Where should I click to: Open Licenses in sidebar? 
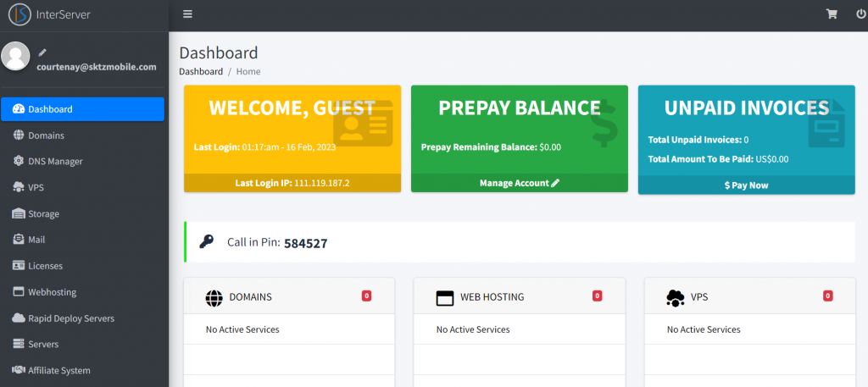[82, 266]
